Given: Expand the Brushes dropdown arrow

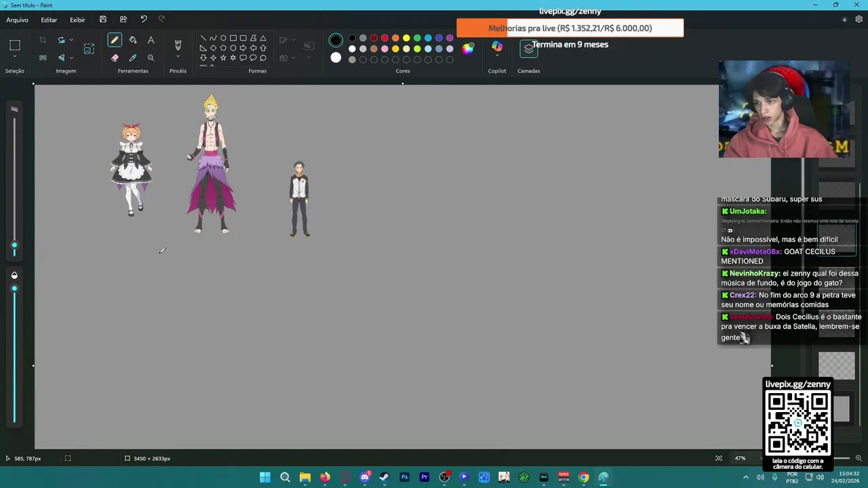Looking at the screenshot, I should [x=178, y=58].
